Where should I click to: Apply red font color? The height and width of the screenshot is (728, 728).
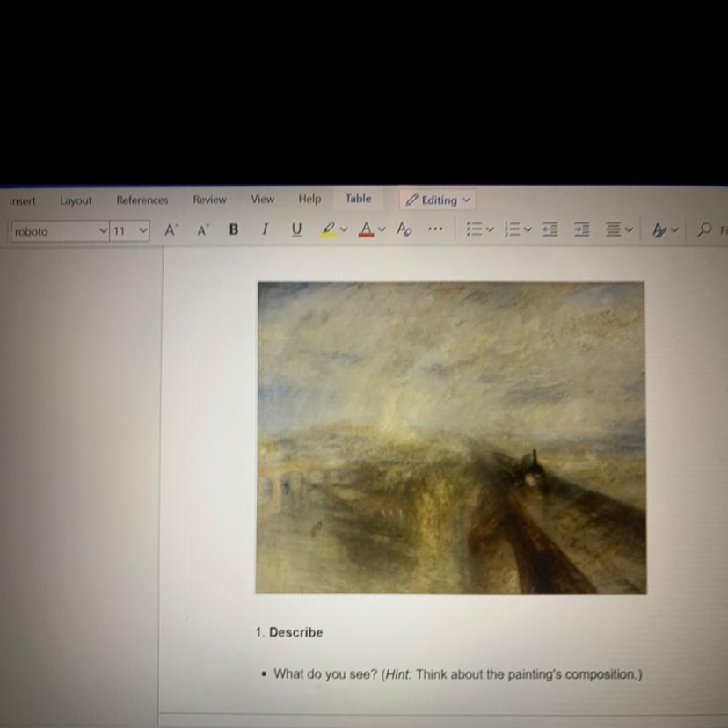click(367, 229)
